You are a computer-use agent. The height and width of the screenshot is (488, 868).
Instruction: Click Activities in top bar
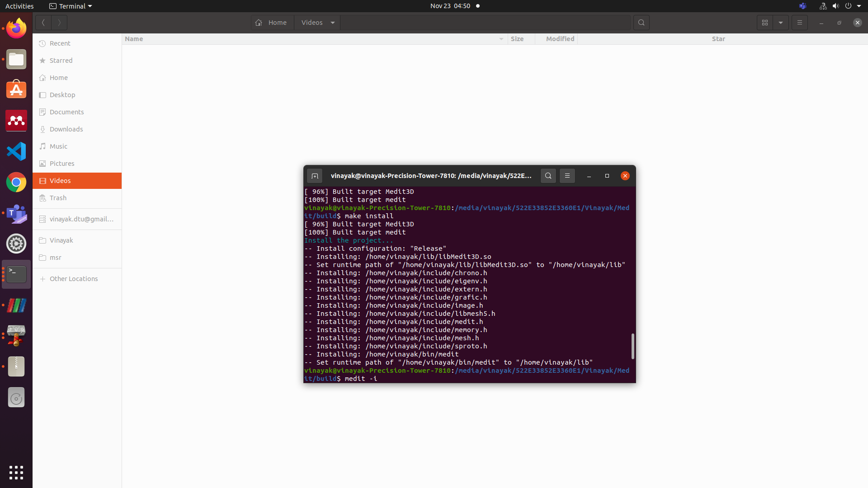(x=19, y=6)
